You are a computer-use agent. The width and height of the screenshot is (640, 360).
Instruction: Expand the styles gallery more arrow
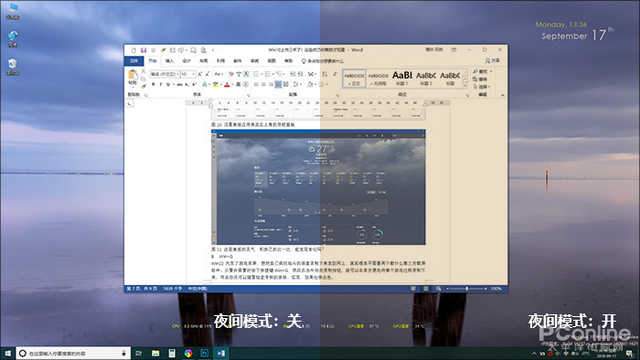(466, 85)
